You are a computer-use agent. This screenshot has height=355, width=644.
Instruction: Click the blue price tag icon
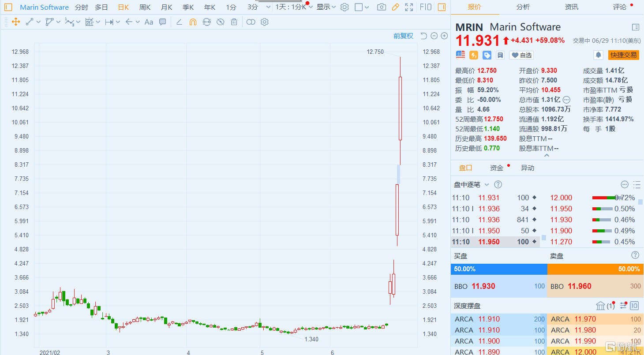[487, 55]
